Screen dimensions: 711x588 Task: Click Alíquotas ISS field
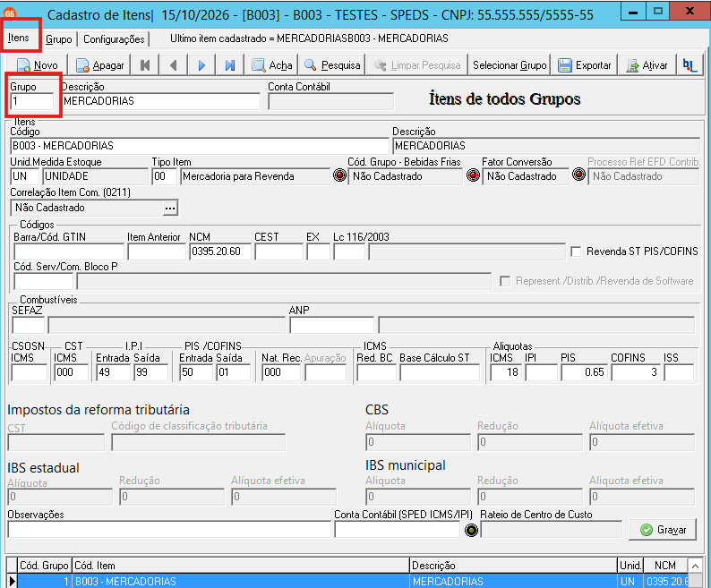point(679,372)
